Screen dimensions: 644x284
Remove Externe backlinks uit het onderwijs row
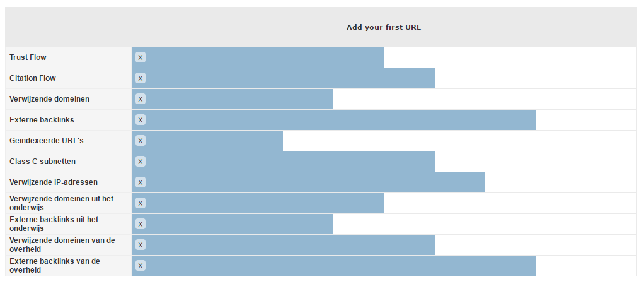click(x=141, y=224)
